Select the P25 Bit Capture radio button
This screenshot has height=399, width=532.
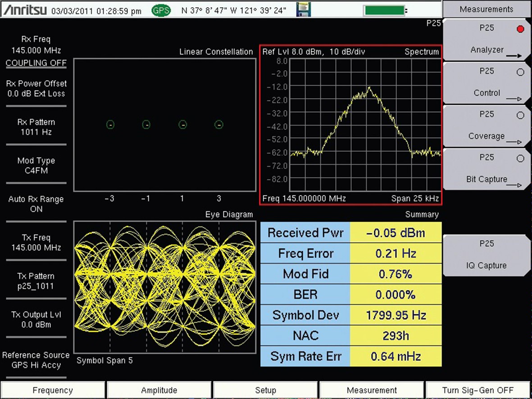point(521,159)
